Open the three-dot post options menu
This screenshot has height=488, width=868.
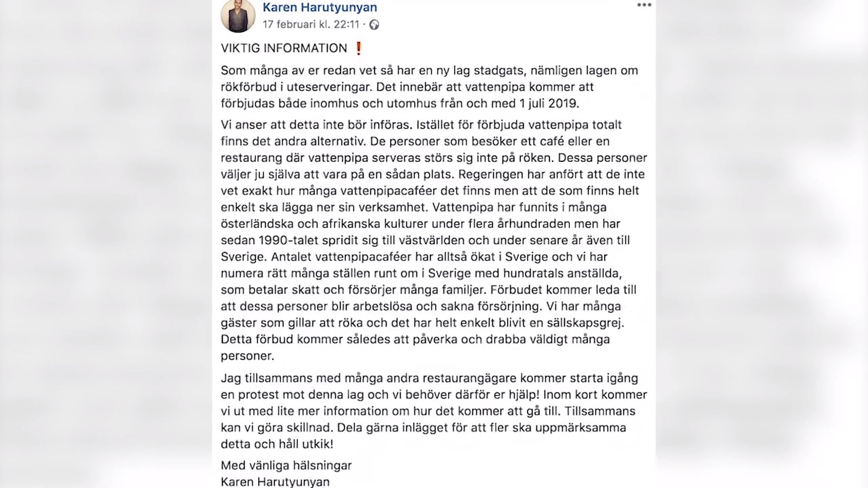click(644, 5)
